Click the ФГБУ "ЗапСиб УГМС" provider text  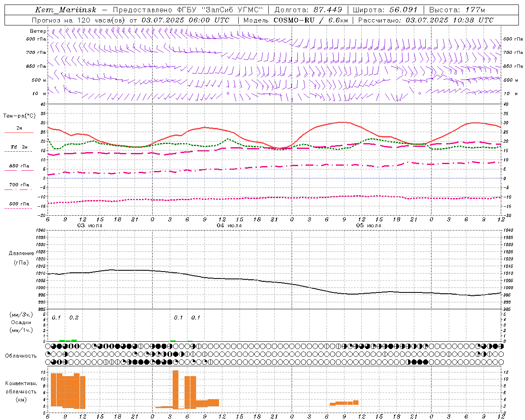pos(219,10)
